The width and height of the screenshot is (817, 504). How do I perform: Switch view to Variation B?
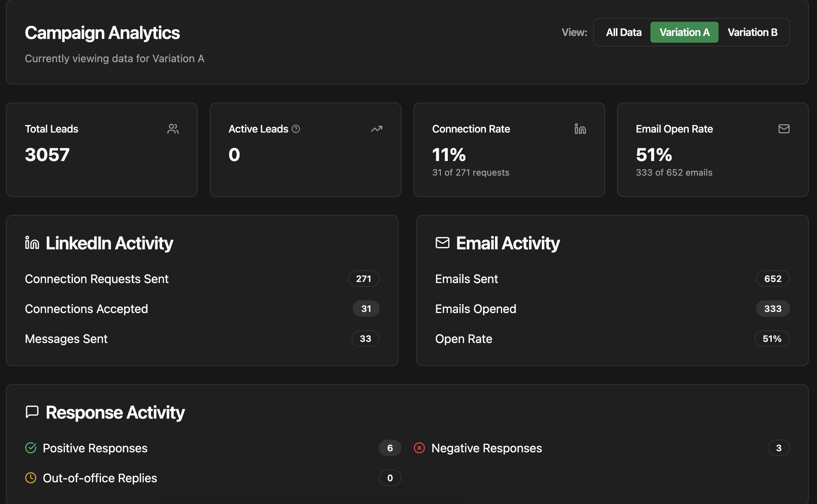pyautogui.click(x=752, y=32)
